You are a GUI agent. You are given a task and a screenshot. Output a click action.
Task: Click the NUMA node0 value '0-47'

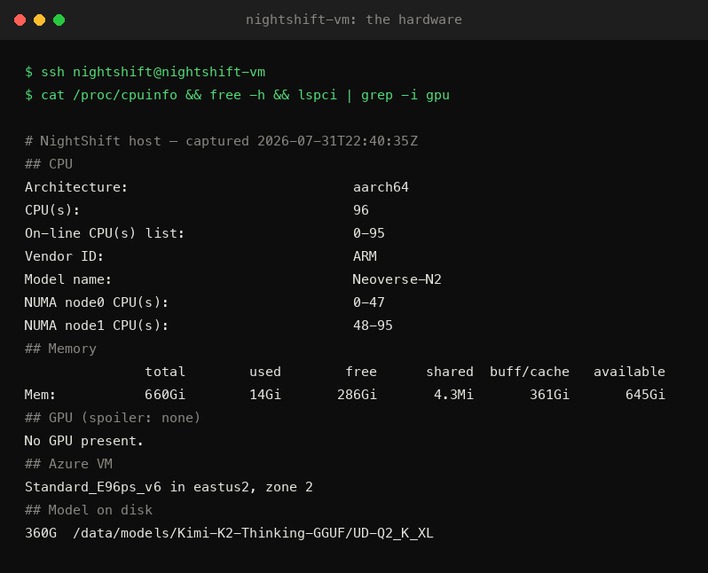tap(369, 302)
